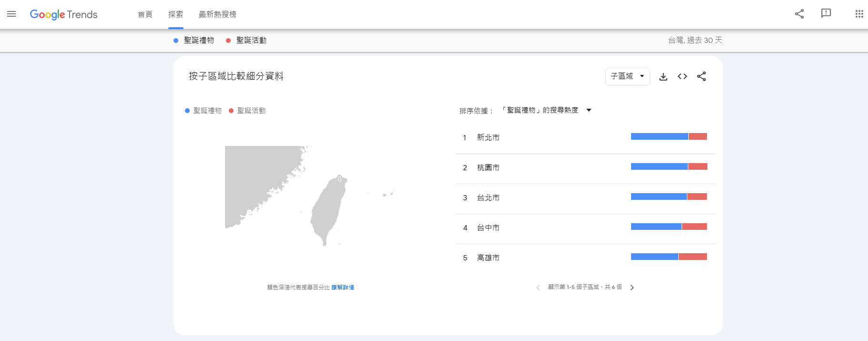
Task: Open the embed code icon
Action: point(682,76)
